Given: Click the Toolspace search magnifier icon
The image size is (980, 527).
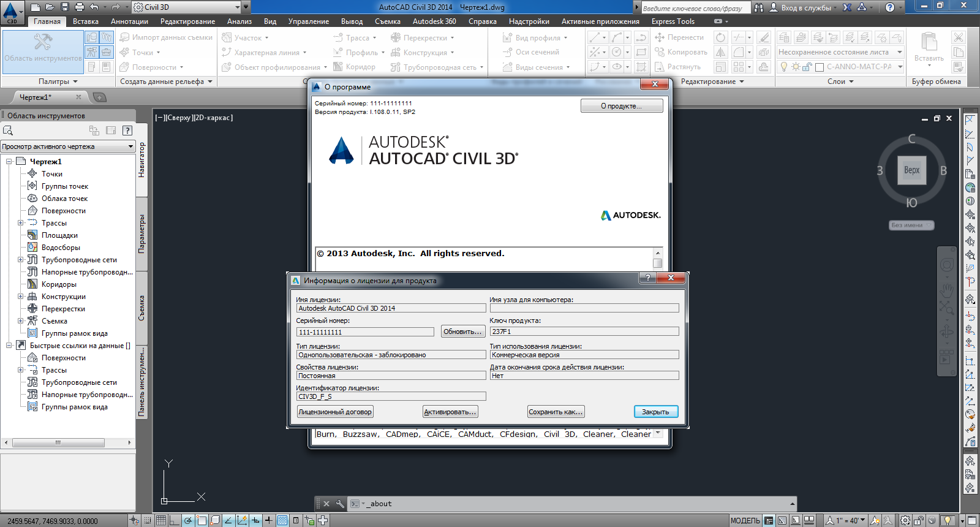Looking at the screenshot, I should [x=8, y=131].
